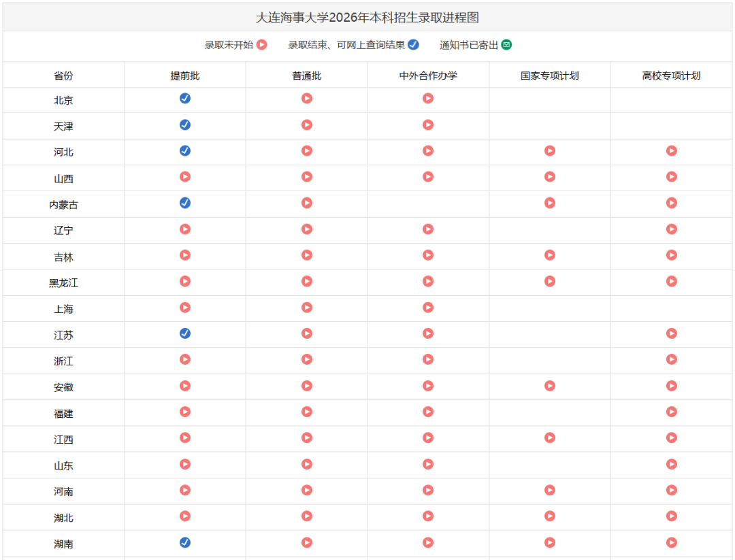The height and width of the screenshot is (560, 735).
Task: Click the 湖南 province cell
Action: coord(63,544)
